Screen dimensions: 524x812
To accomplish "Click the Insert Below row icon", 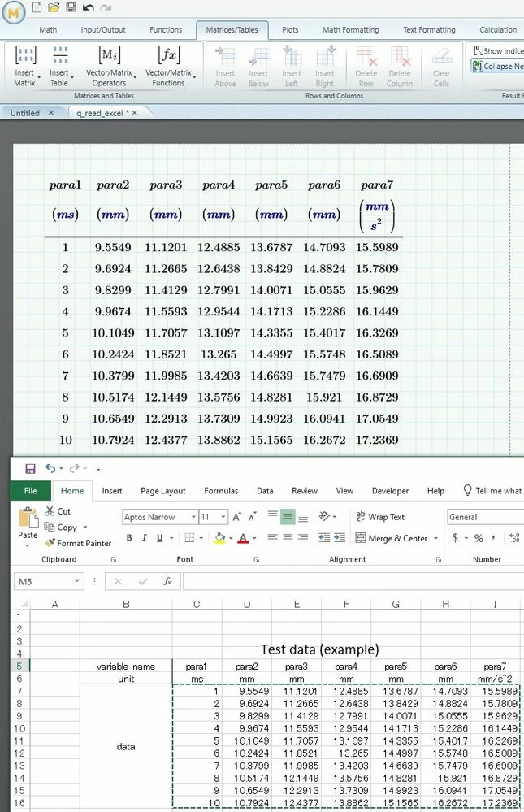I will pos(258,56).
